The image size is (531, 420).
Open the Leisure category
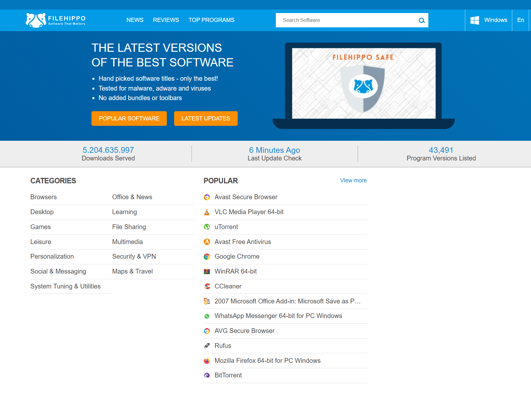tap(41, 242)
